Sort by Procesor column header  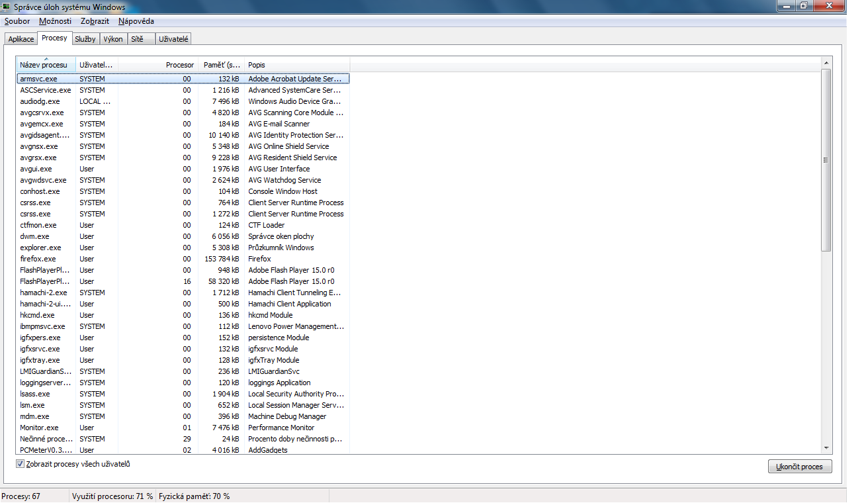coord(158,65)
